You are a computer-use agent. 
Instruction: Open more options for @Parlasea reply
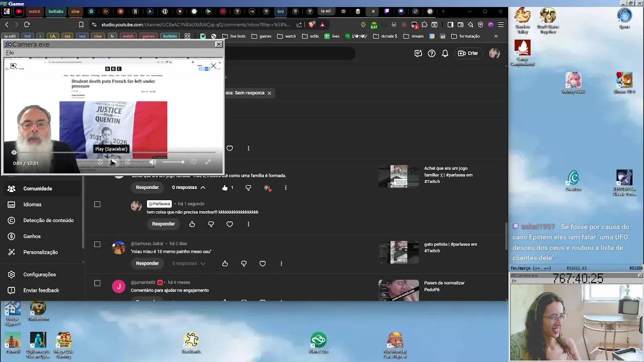coord(248,224)
